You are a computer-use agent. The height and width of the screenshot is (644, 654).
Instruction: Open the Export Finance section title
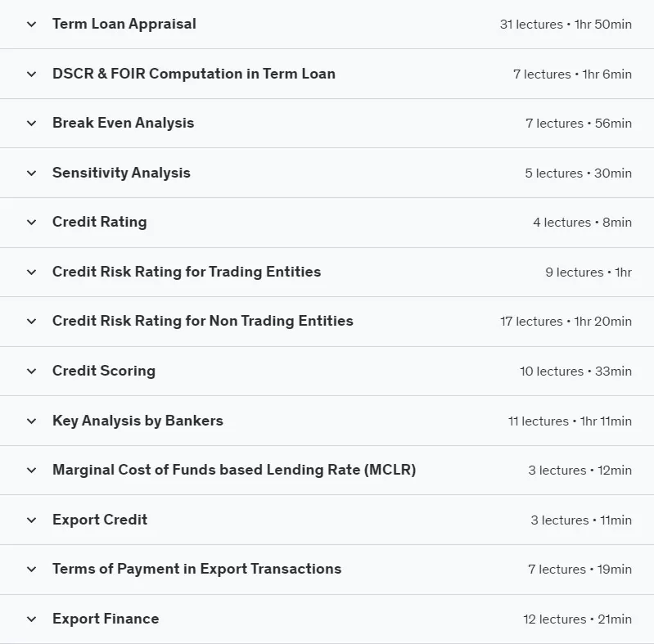click(106, 619)
